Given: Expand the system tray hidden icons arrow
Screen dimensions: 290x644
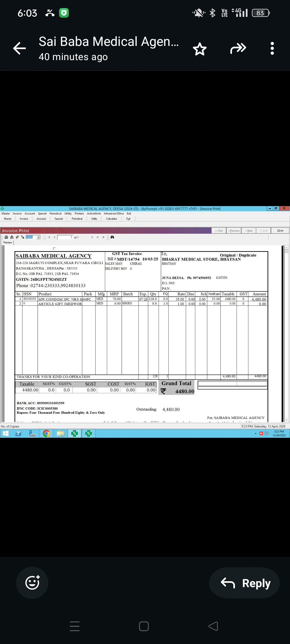Looking at the screenshot, I should click(256, 433).
